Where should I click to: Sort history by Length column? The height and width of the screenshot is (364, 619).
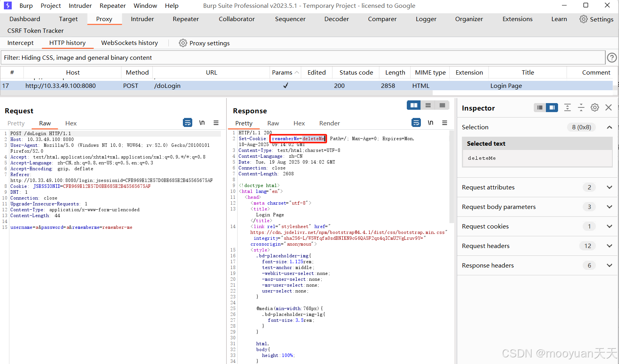point(395,72)
